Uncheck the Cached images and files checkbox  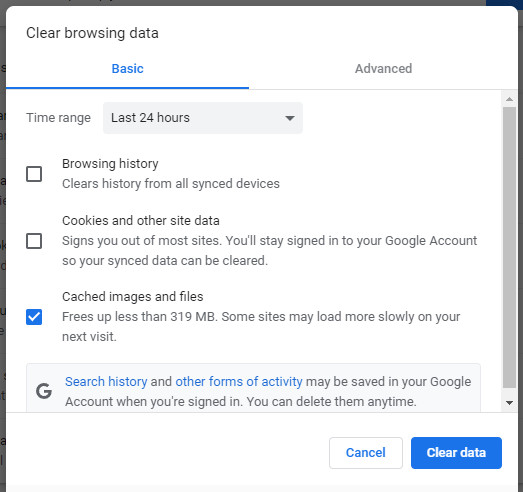pos(34,317)
